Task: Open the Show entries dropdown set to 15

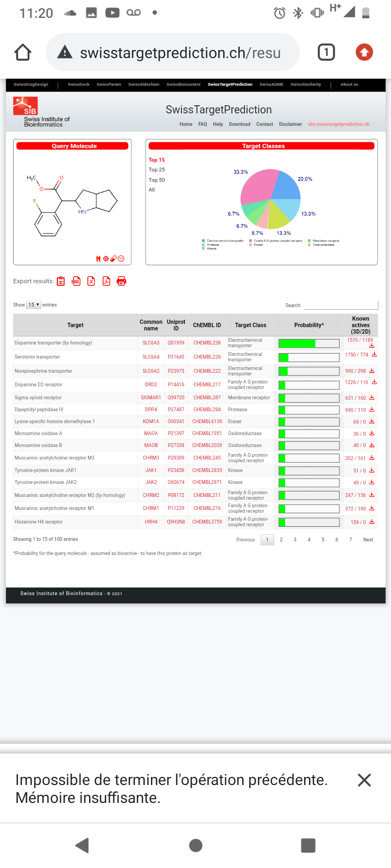Action: click(x=34, y=305)
